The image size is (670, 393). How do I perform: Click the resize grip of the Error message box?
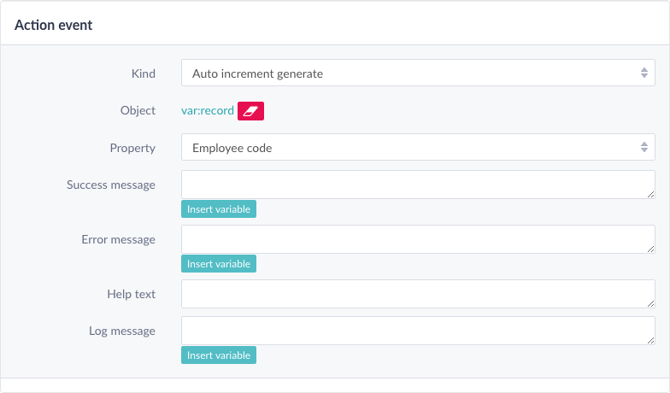(x=650, y=249)
